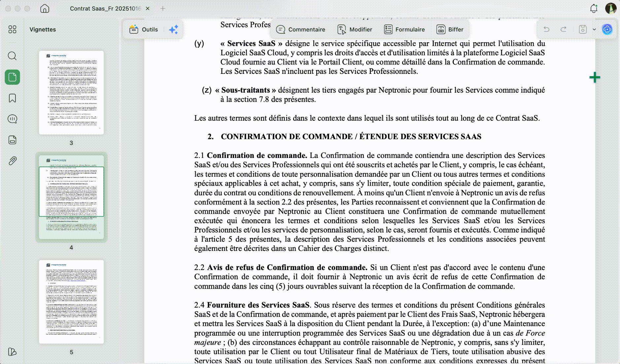
Task: Undo the last action
Action: (x=546, y=29)
